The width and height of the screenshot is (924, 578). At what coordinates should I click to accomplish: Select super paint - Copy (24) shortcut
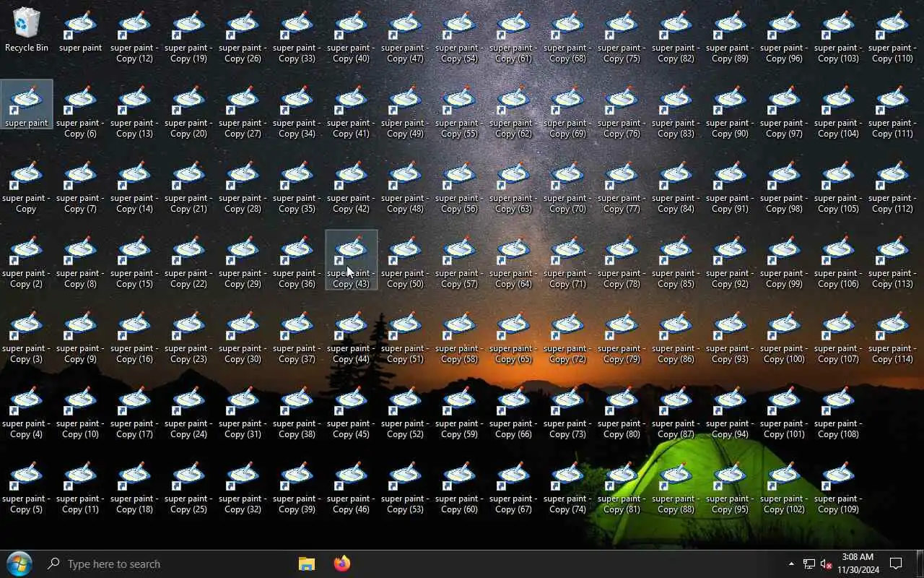(189, 412)
